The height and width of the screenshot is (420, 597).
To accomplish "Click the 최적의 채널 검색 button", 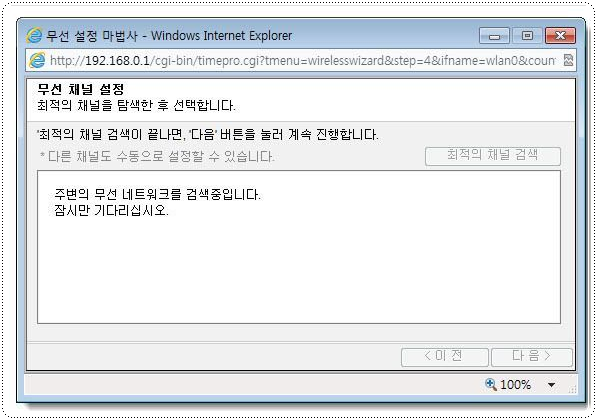I will (x=493, y=156).
